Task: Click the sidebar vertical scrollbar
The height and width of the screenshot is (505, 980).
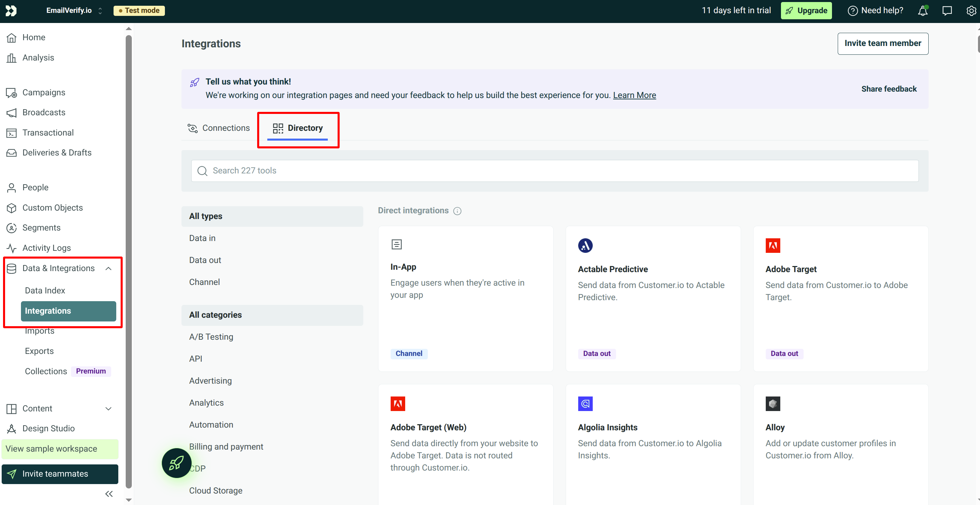Action: coord(129,262)
